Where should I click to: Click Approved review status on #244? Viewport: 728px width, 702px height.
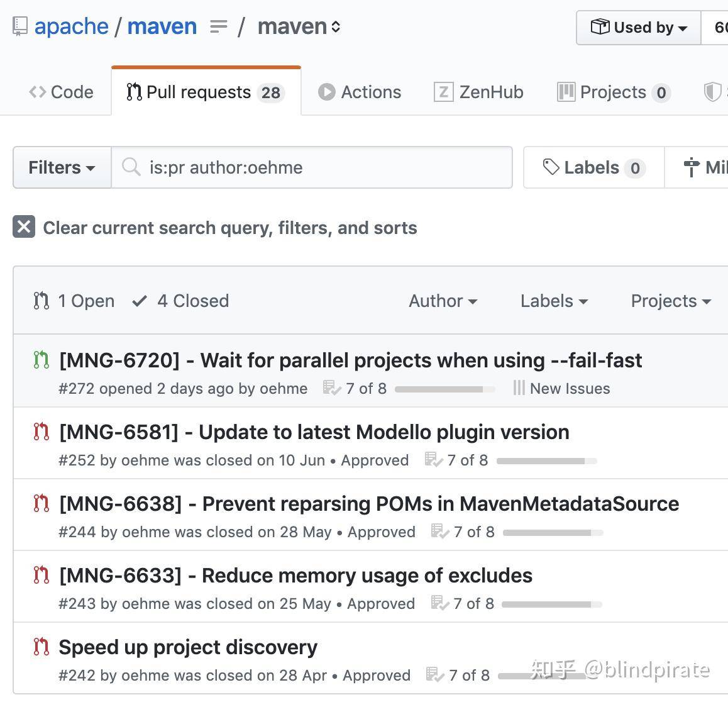(382, 532)
